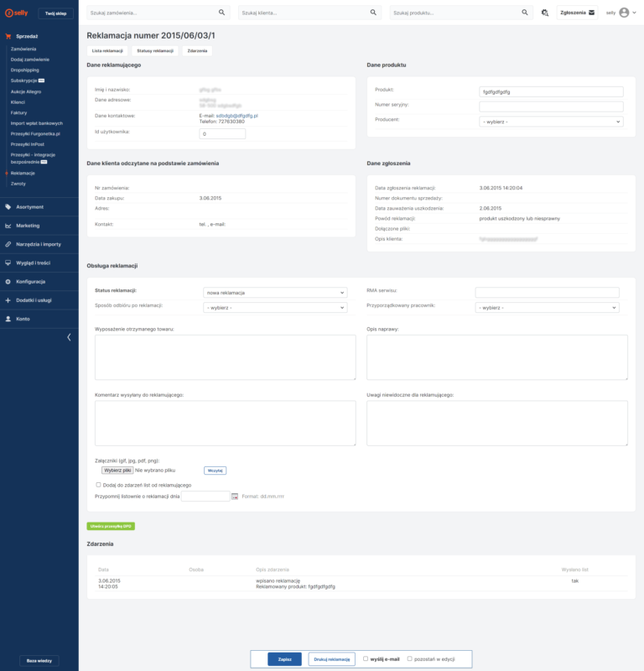The width and height of the screenshot is (644, 671).
Task: Open Zwroty in the sidebar menu
Action: pos(18,182)
